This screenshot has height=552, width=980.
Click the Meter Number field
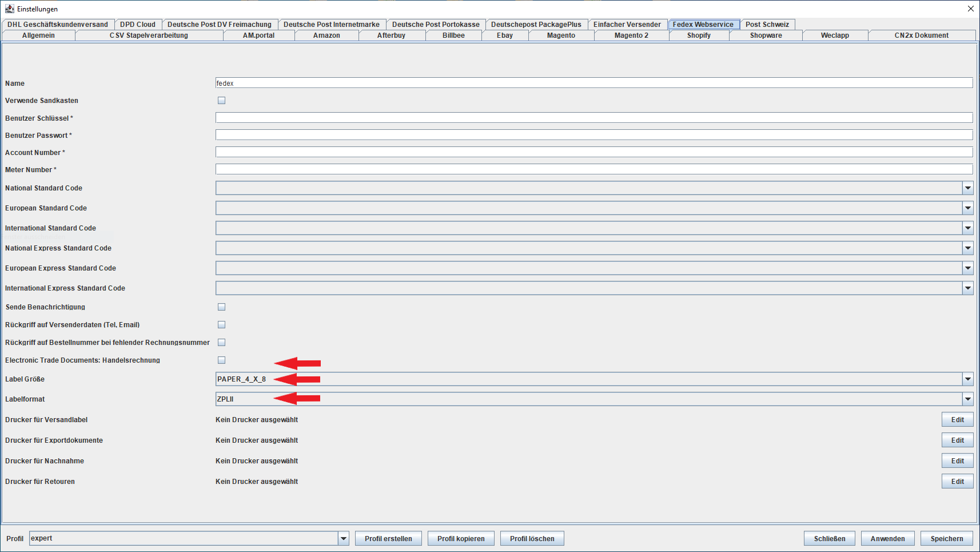(x=594, y=169)
